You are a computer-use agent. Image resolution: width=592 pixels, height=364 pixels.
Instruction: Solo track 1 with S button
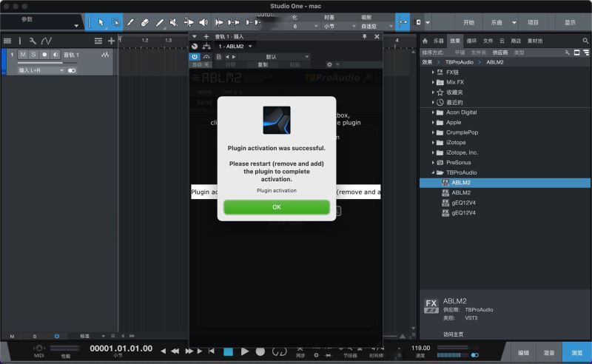coord(33,55)
